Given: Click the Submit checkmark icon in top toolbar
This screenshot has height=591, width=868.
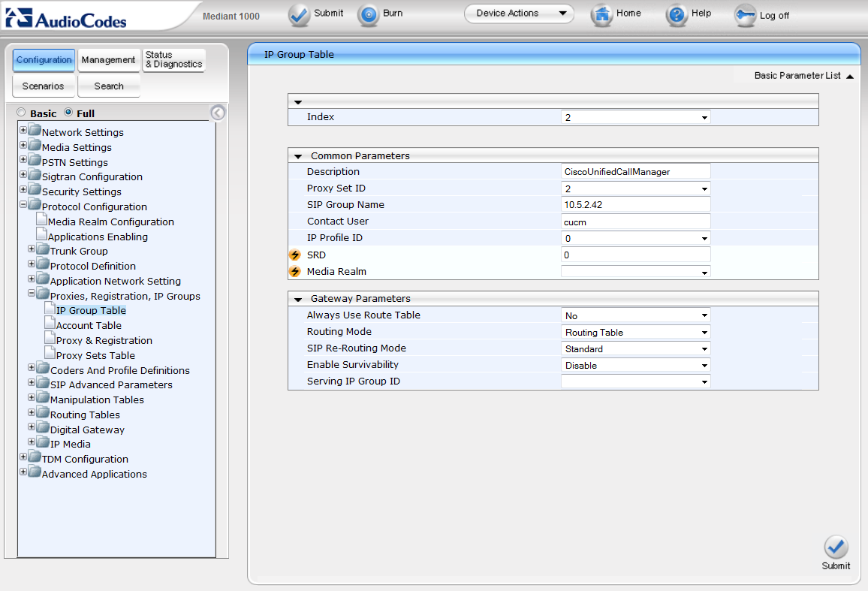Looking at the screenshot, I should point(300,15).
